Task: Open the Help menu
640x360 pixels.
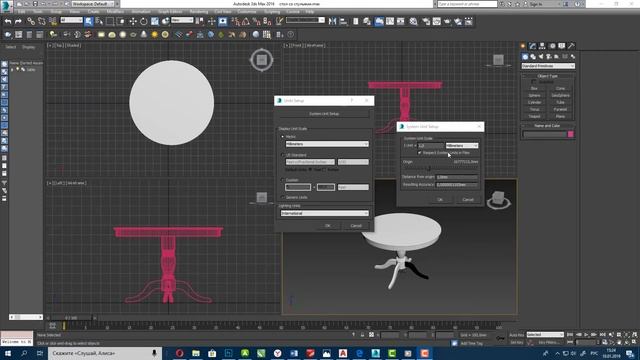Action: 310,12
